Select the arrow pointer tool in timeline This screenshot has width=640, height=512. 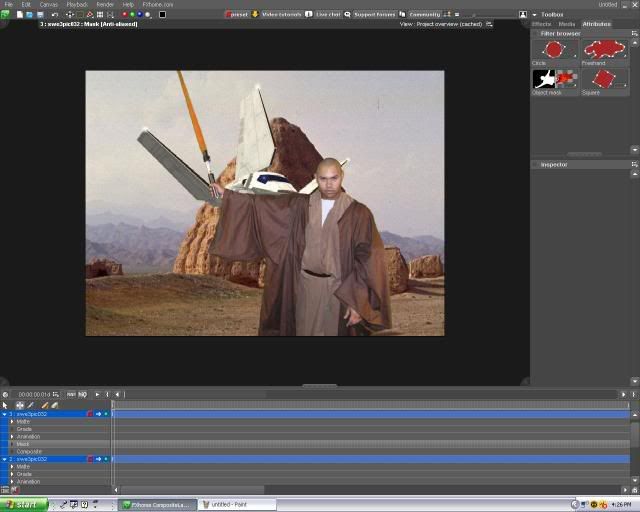(5, 405)
